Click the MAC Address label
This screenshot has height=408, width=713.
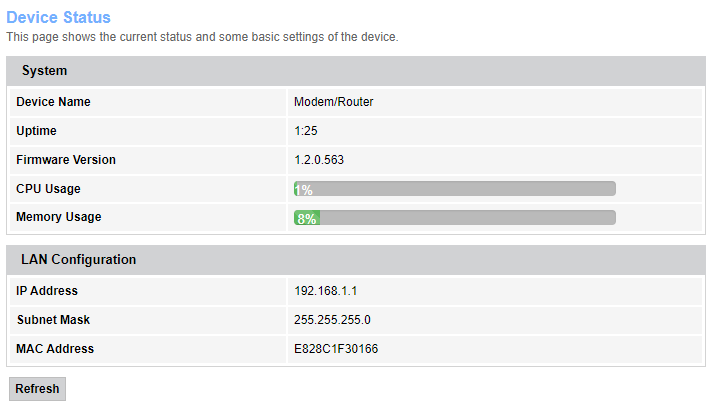point(55,349)
